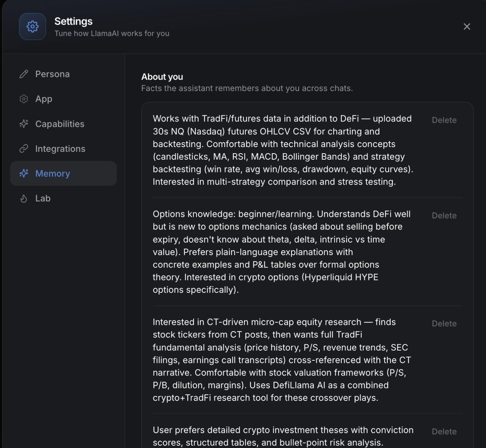Click 'Facts the assistant remembers about you' text
The image size is (486, 448).
click(x=247, y=88)
